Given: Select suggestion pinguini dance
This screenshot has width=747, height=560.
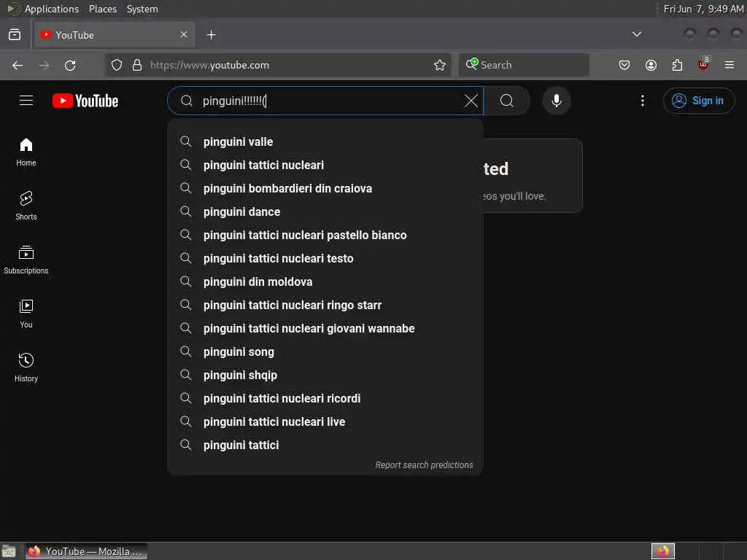Looking at the screenshot, I should click(x=325, y=212).
